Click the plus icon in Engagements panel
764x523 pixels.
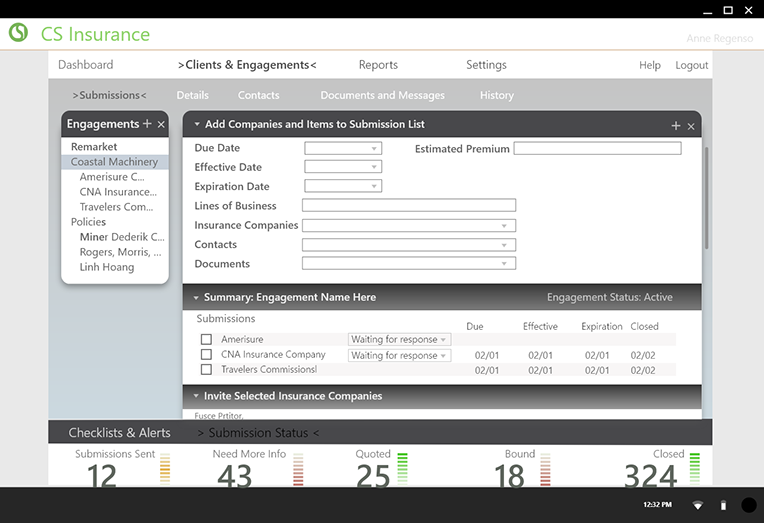pyautogui.click(x=147, y=124)
